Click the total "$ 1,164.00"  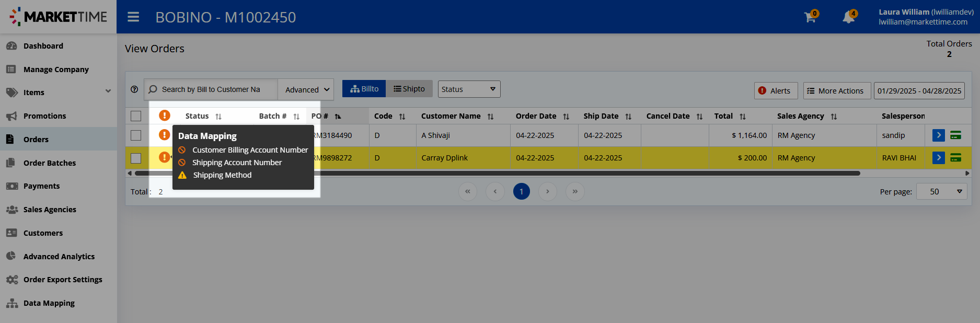(x=750, y=135)
